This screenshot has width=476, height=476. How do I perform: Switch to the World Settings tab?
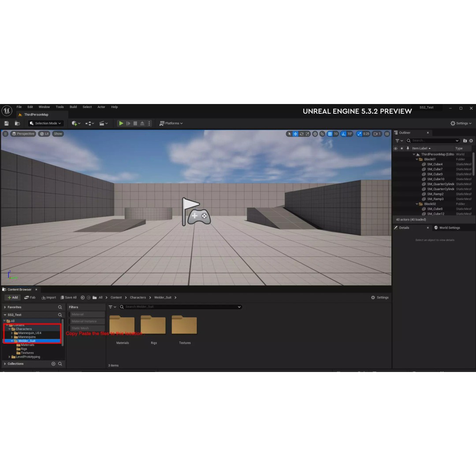[x=447, y=228]
